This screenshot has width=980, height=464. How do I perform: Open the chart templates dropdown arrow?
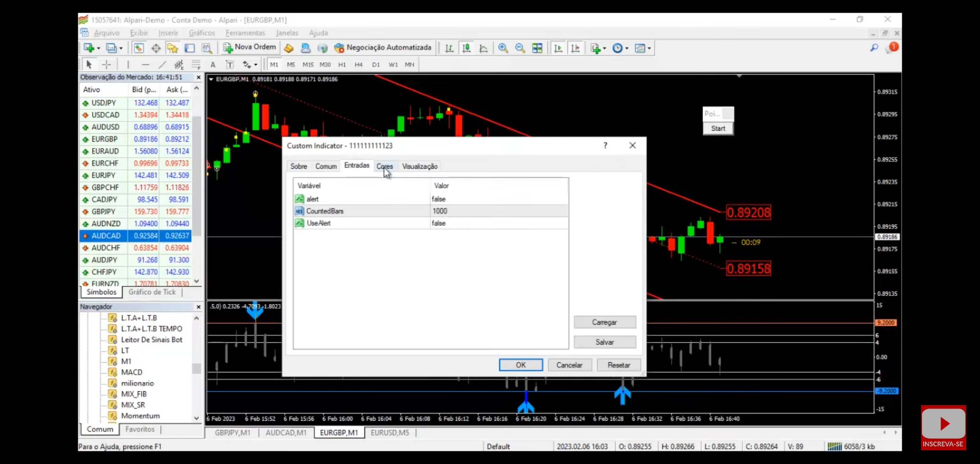(649, 48)
